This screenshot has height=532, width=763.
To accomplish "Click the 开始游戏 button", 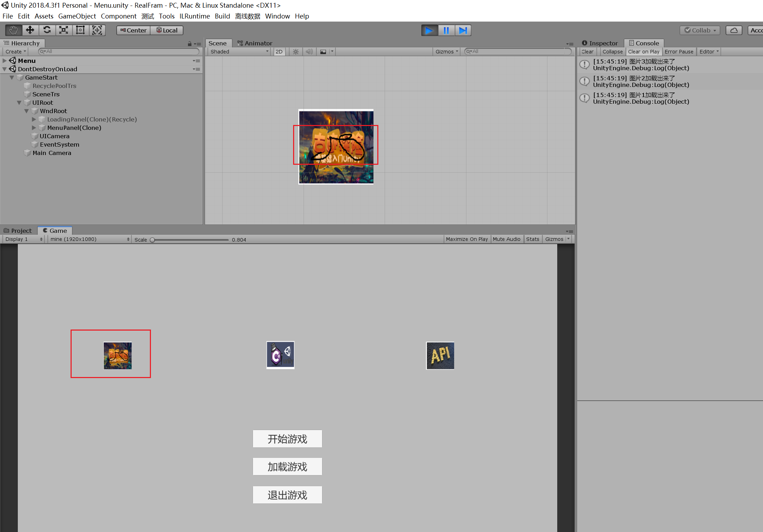I will point(287,439).
